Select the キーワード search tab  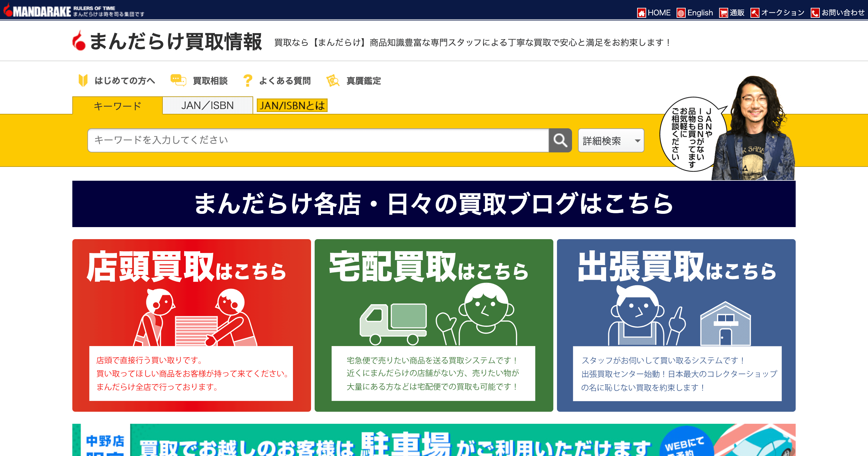(x=117, y=106)
